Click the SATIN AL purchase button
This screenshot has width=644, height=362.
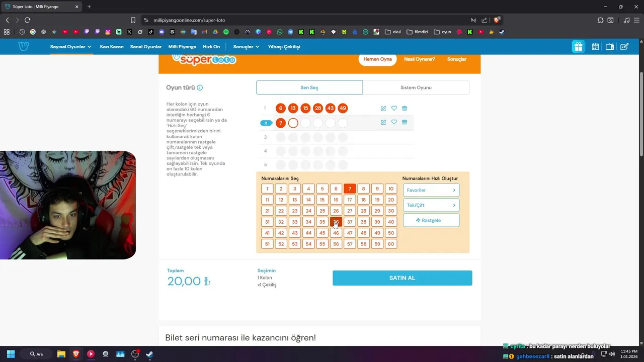click(x=403, y=278)
